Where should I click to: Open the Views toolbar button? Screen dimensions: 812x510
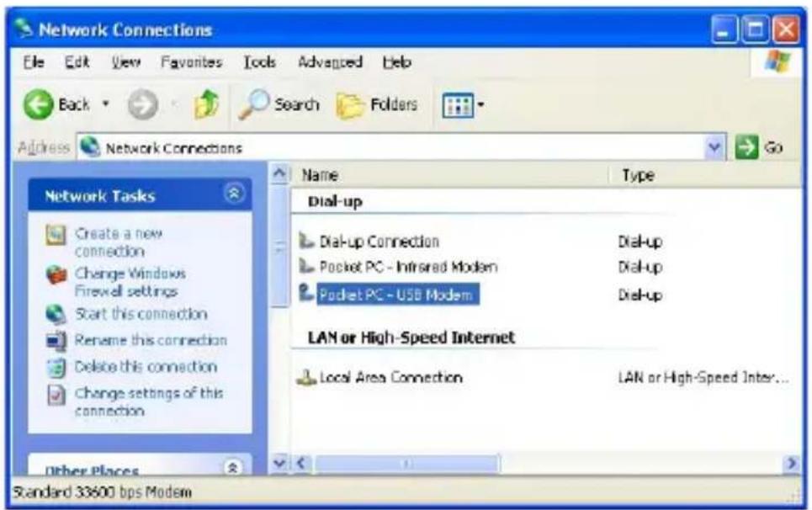[x=459, y=105]
